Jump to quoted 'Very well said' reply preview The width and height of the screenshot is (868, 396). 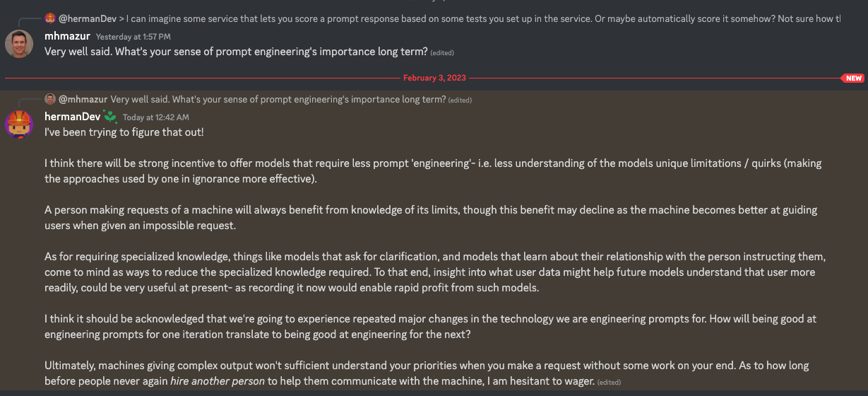278,100
